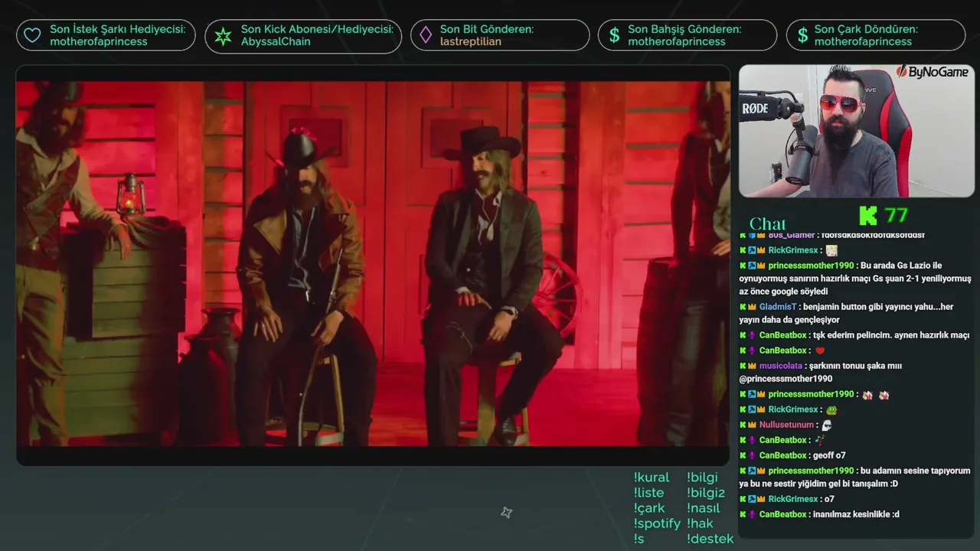Click the emoji in Nullusetunum's chat message
The height and width of the screenshot is (551, 980).
826,425
